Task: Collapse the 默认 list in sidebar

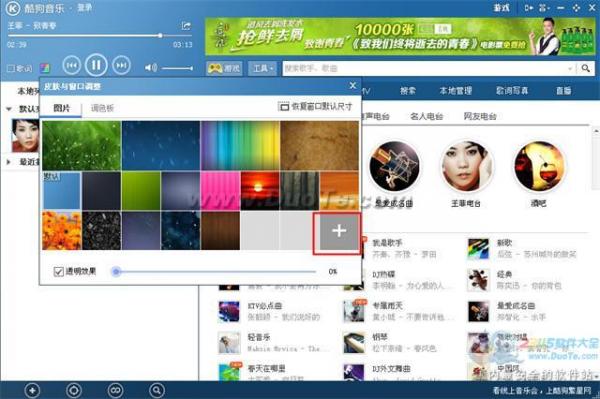Action: click(9, 109)
